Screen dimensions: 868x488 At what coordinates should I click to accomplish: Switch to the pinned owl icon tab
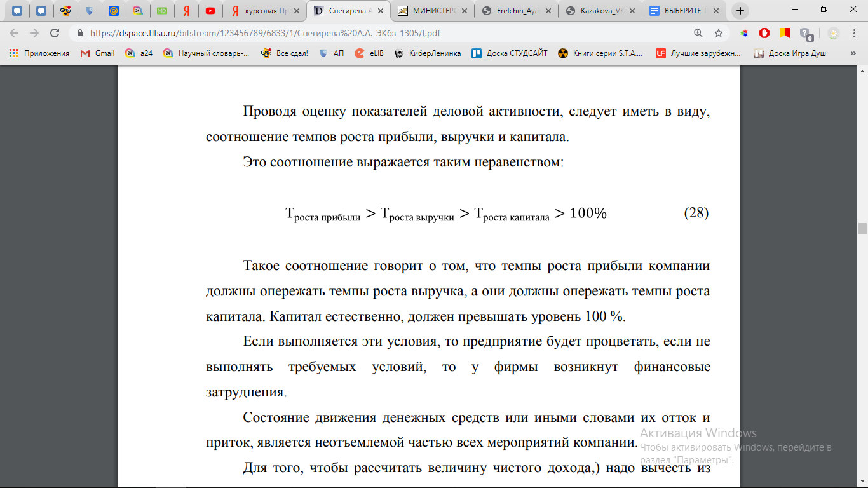click(65, 11)
